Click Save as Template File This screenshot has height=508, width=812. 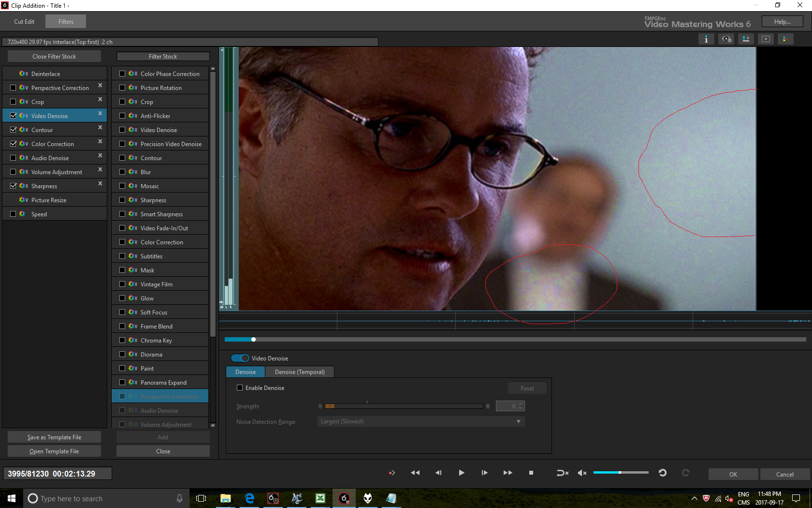[x=54, y=437]
